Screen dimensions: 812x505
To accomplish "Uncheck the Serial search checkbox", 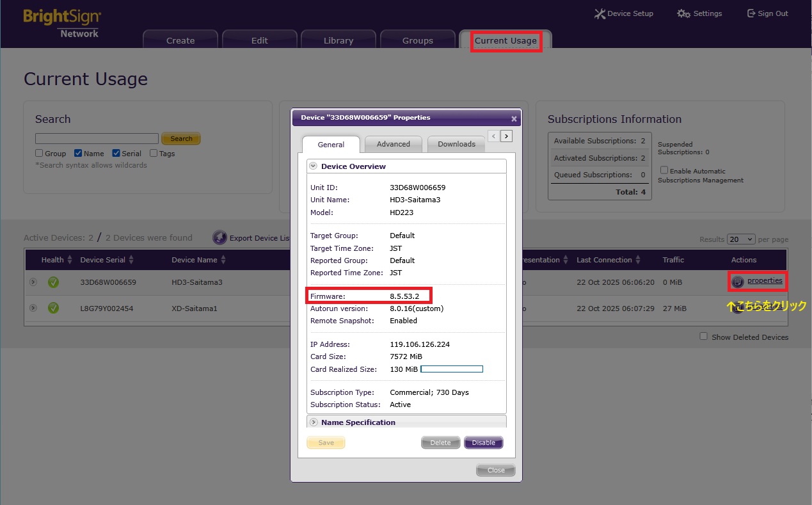I will click(x=116, y=154).
